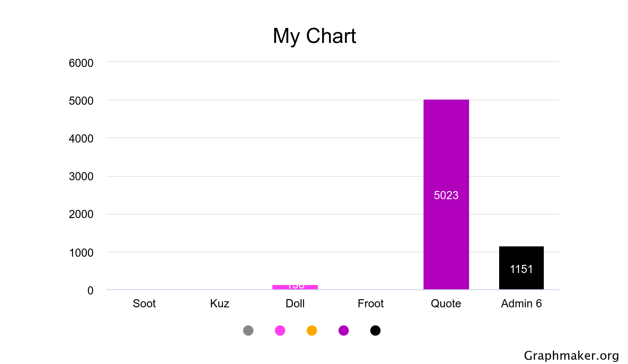This screenshot has height=364, width=628.
Task: Click the 5023 data label
Action: tap(446, 195)
